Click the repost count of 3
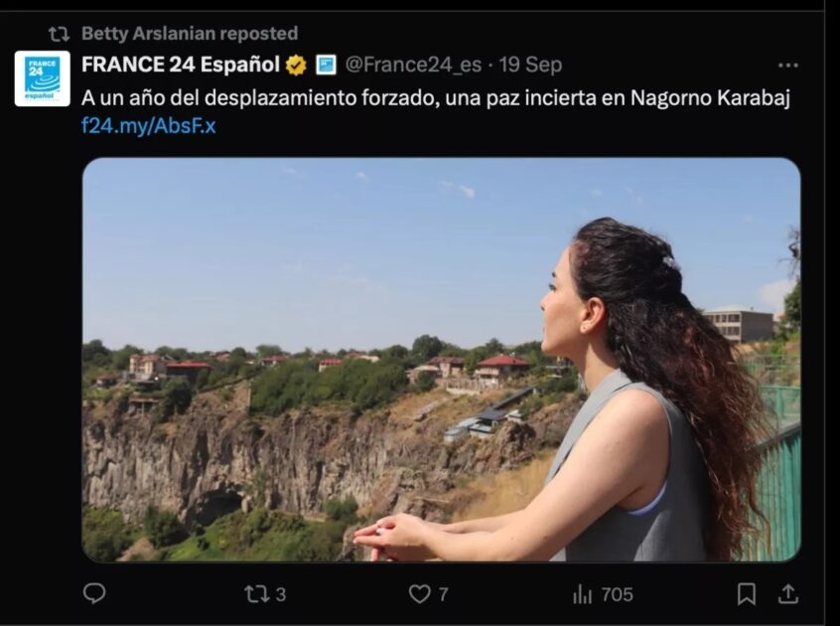Screen dimensions: 840x626 pos(281,594)
